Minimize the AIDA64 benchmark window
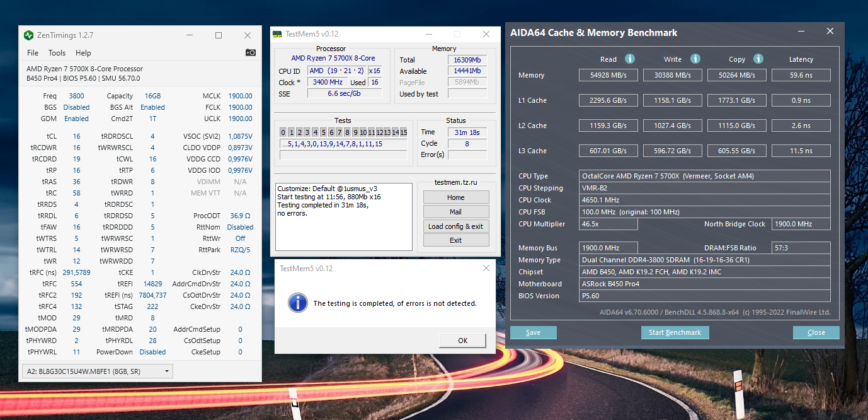 tap(801, 31)
